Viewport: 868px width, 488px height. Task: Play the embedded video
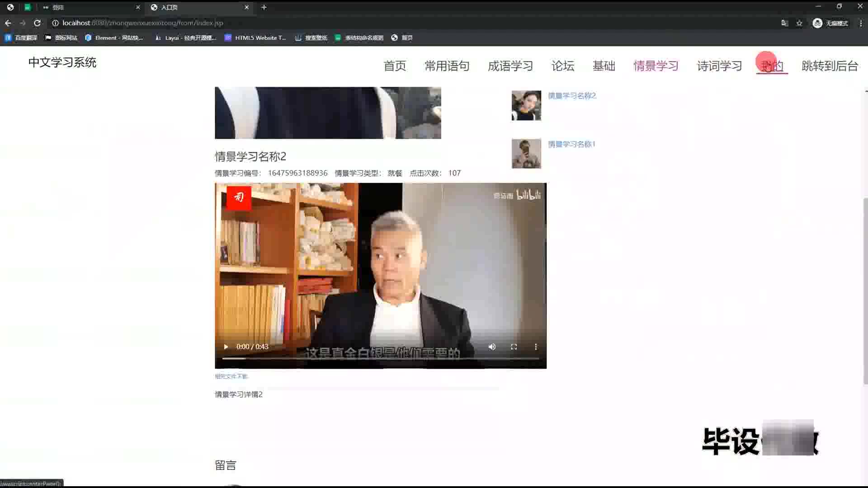(226, 347)
